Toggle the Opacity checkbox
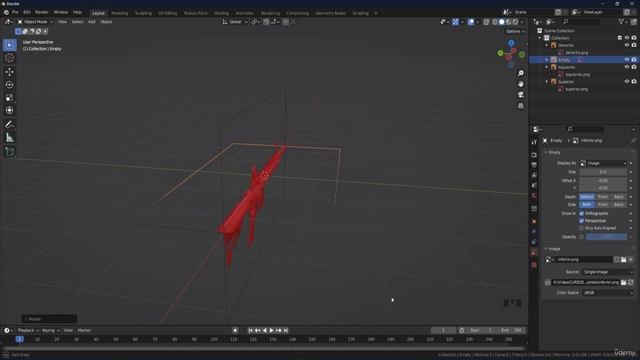 [582, 237]
